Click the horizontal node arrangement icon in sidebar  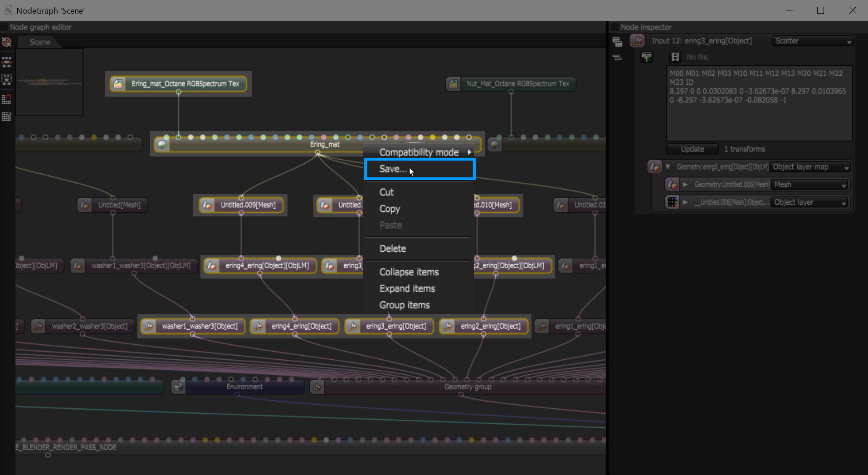click(x=6, y=62)
